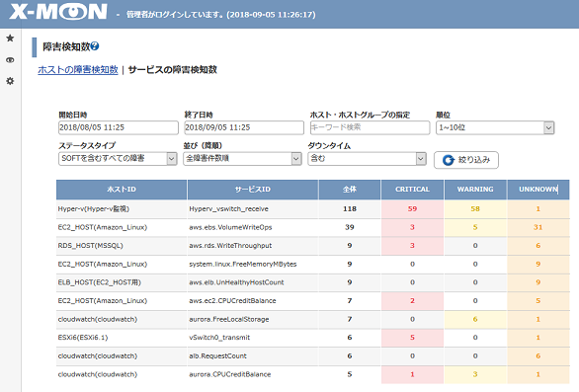Open the ダウンタイム 含む dropdown

(x=367, y=159)
